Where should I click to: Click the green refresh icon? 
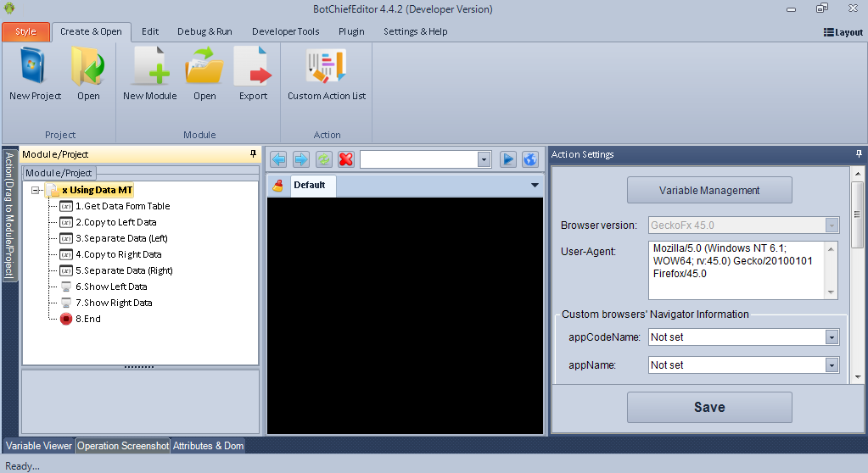click(323, 159)
